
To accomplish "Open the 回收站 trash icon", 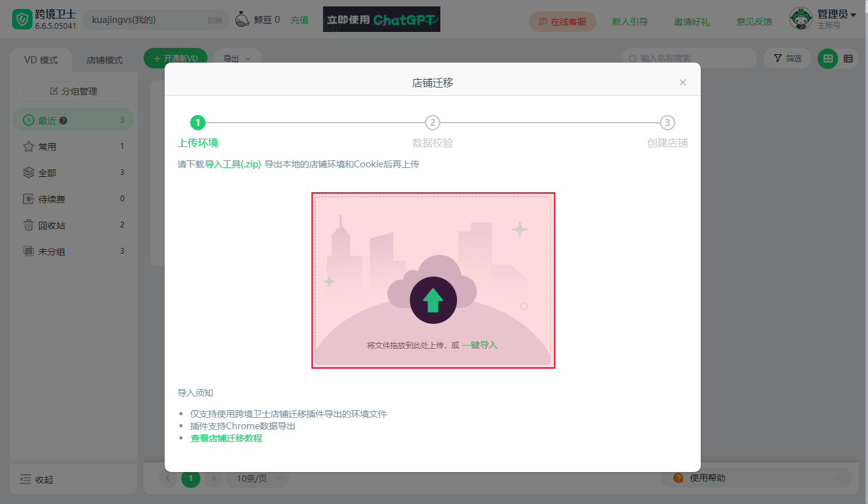I will click(x=28, y=225).
